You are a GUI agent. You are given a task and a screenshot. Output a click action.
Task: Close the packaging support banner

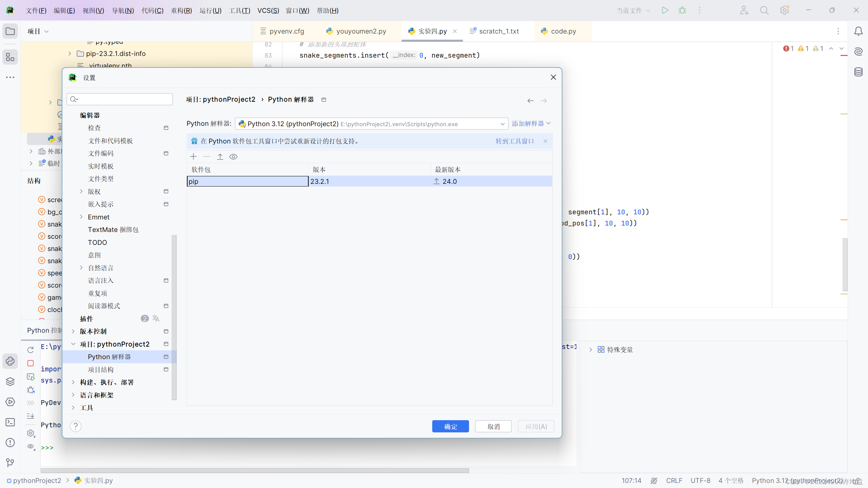(x=545, y=141)
